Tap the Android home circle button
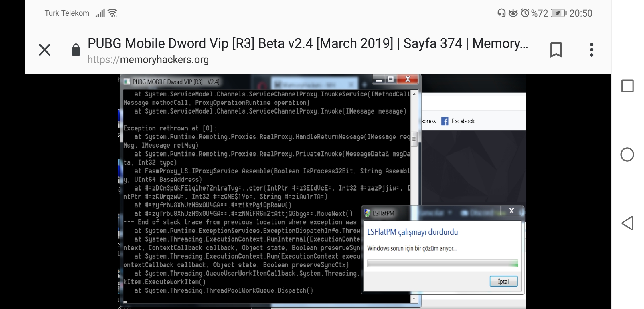This screenshot has width=644, height=309. (627, 154)
